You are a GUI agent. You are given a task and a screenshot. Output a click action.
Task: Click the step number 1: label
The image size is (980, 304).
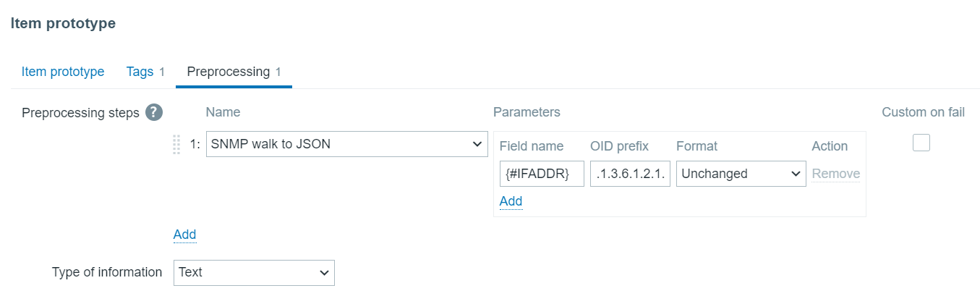(195, 144)
